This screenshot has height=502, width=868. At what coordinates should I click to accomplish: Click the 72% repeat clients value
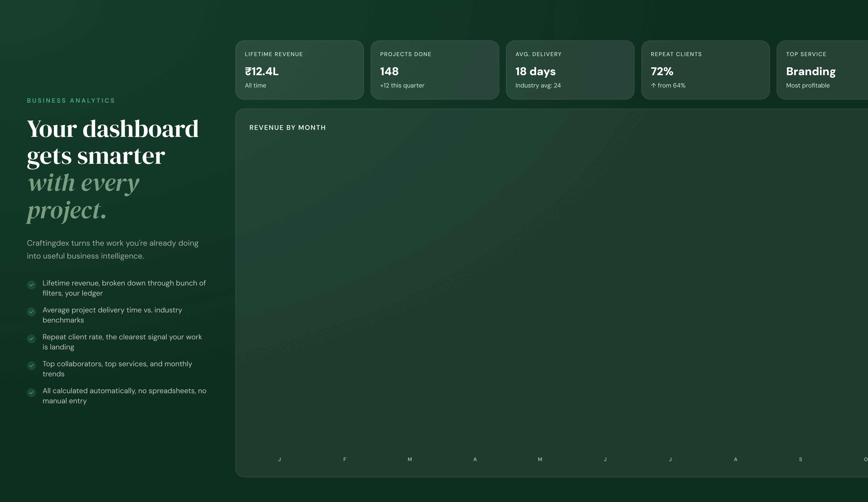pos(662,71)
